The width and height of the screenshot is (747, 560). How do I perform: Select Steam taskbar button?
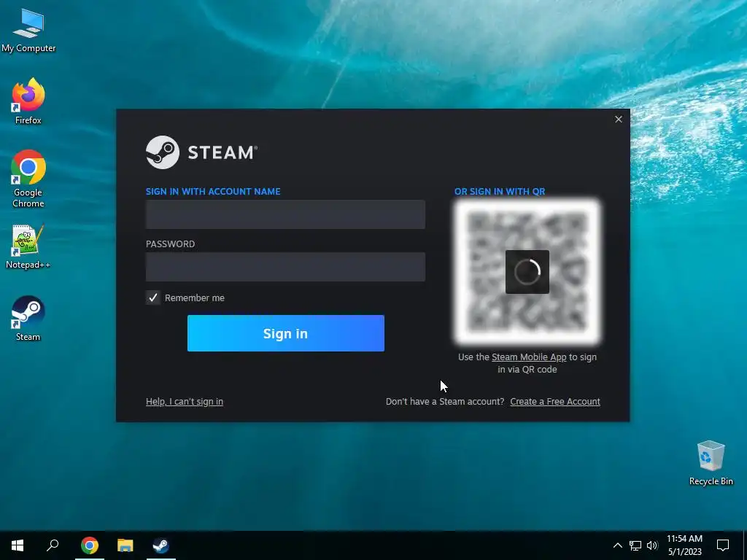click(161, 545)
